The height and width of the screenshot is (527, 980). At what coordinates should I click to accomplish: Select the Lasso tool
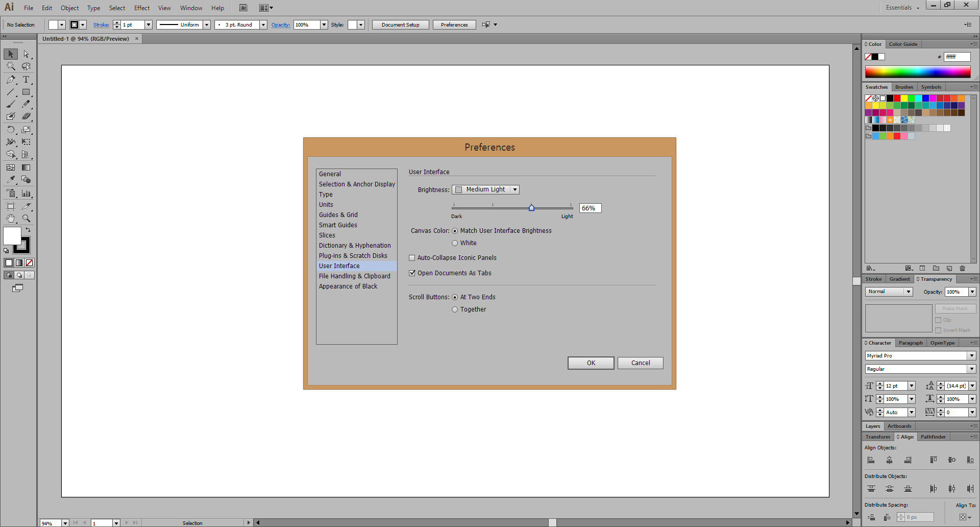click(x=26, y=66)
